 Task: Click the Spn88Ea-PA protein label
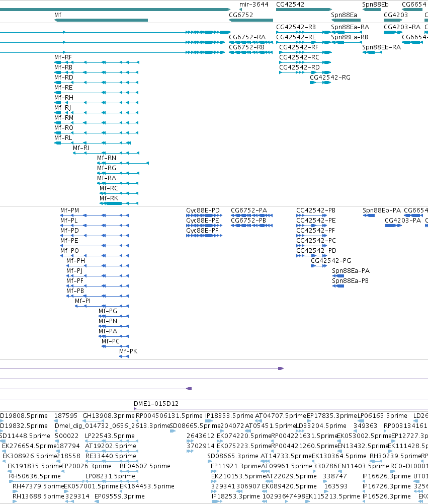click(x=351, y=271)
